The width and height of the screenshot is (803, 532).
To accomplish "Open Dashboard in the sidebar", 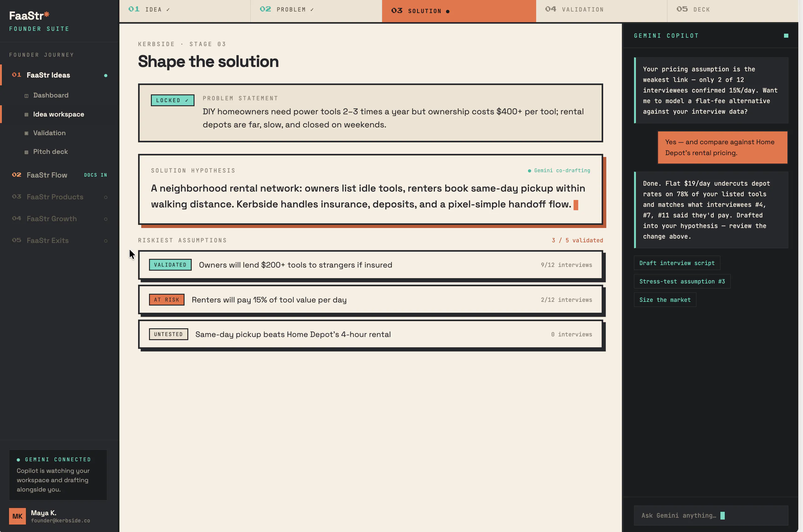I will point(50,95).
